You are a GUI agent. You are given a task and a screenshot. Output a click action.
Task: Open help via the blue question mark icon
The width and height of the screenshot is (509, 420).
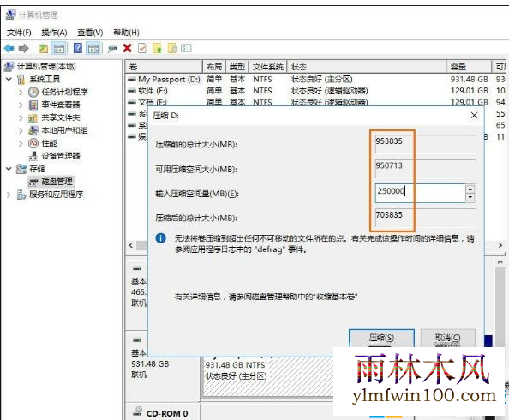coord(78,49)
